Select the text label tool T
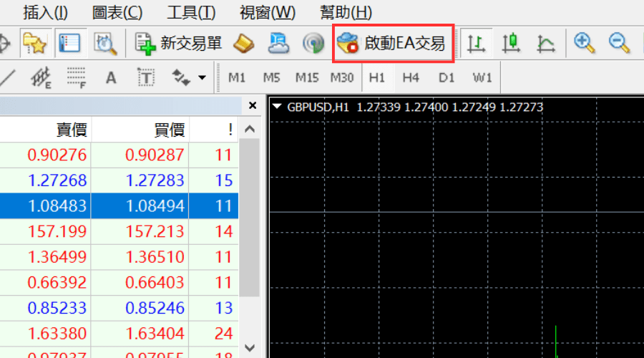644x358 pixels. click(x=146, y=77)
